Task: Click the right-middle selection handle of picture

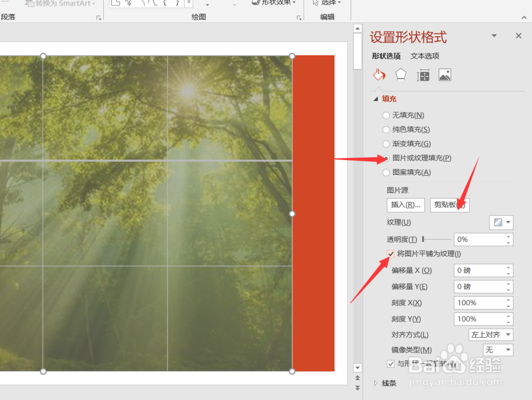Action: click(x=292, y=214)
